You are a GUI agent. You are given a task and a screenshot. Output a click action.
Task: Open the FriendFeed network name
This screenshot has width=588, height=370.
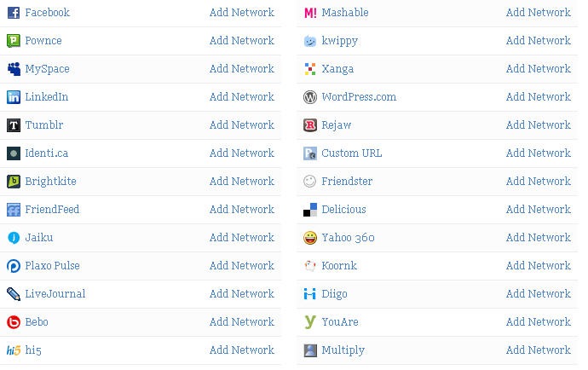[52, 210]
